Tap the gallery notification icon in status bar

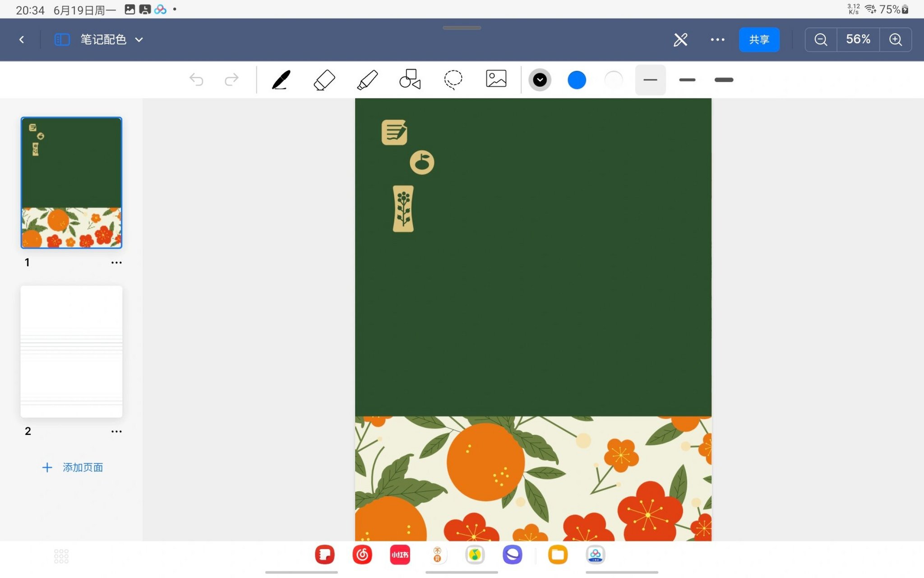point(130,9)
